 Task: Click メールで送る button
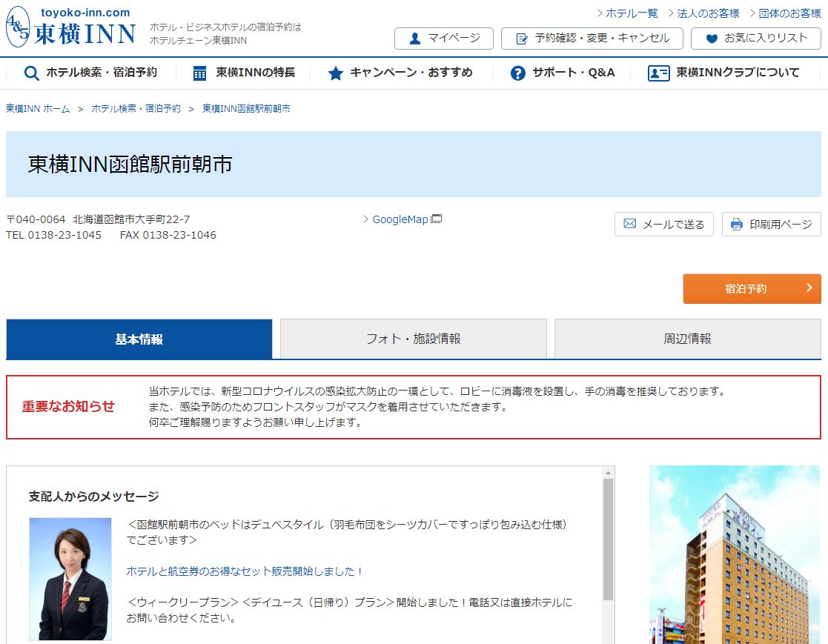click(x=663, y=225)
